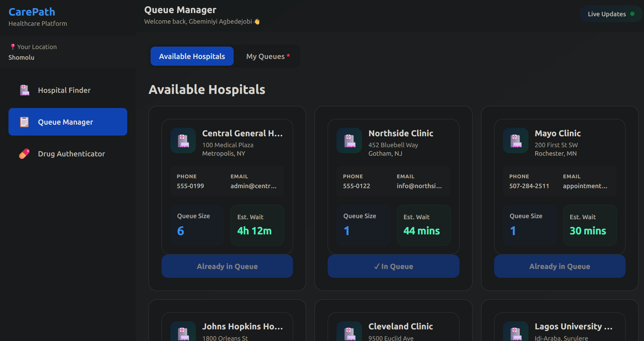Click the Central General hospital icon
The image size is (644, 341).
pos(183,140)
